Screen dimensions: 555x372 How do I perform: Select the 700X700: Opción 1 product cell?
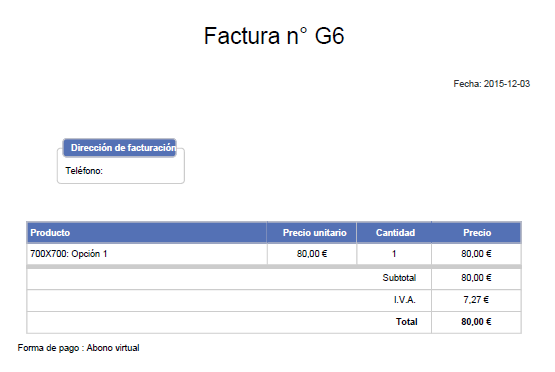click(x=147, y=254)
